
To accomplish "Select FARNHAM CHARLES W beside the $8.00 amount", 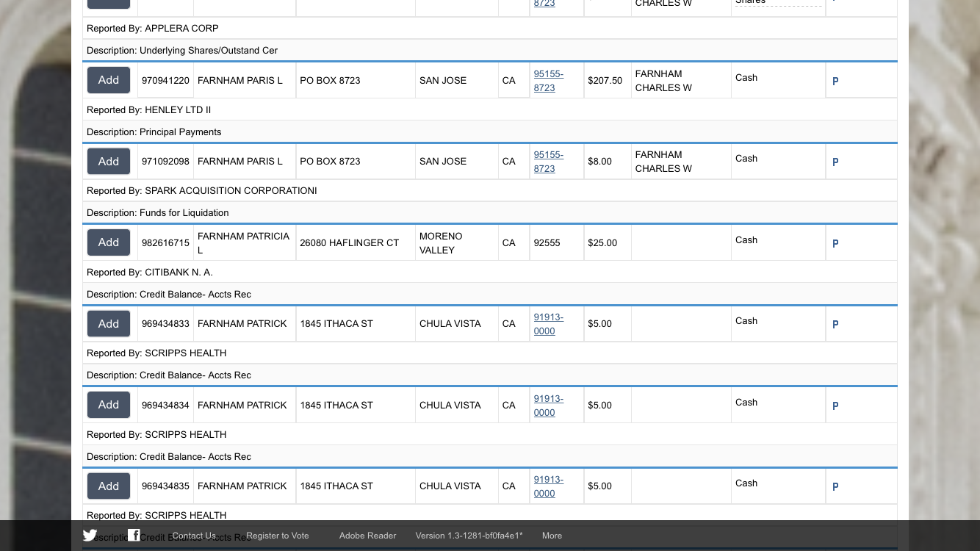I will (x=663, y=162).
